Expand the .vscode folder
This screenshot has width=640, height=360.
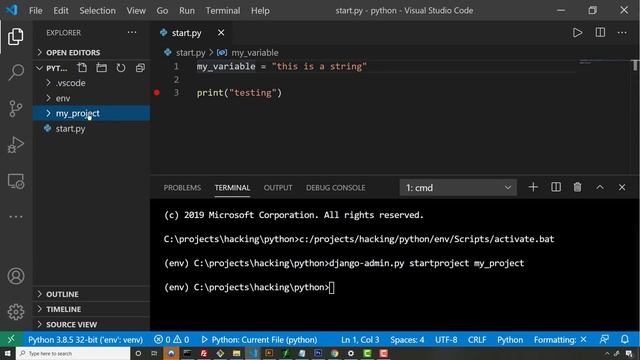click(91, 83)
